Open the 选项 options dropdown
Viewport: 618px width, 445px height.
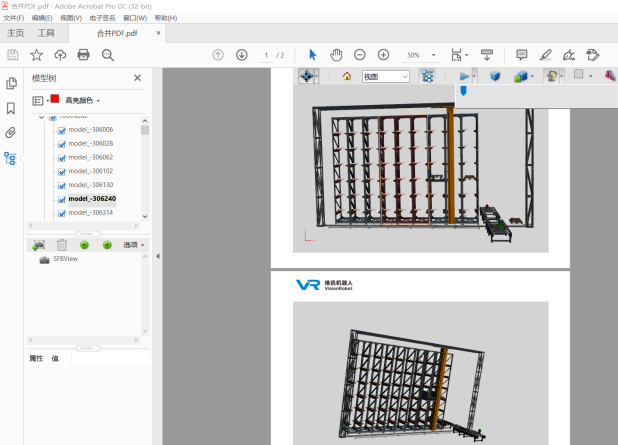[134, 245]
